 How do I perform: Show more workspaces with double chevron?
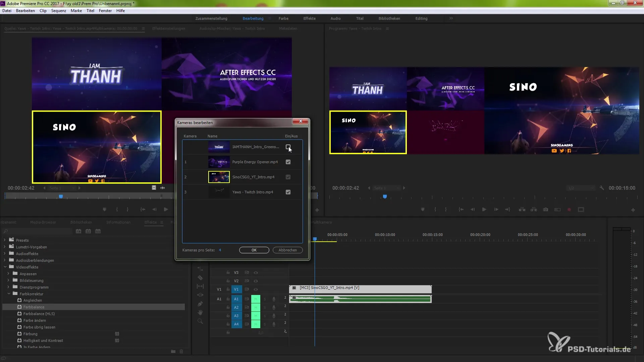tap(451, 18)
